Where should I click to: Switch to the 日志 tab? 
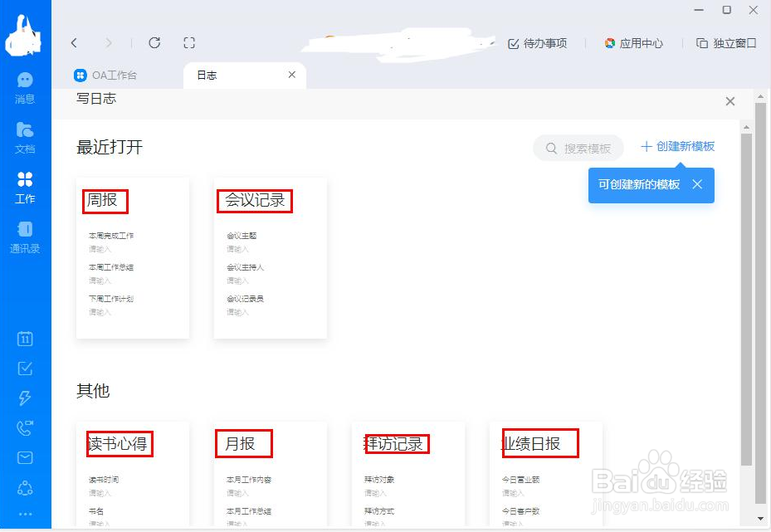point(206,74)
